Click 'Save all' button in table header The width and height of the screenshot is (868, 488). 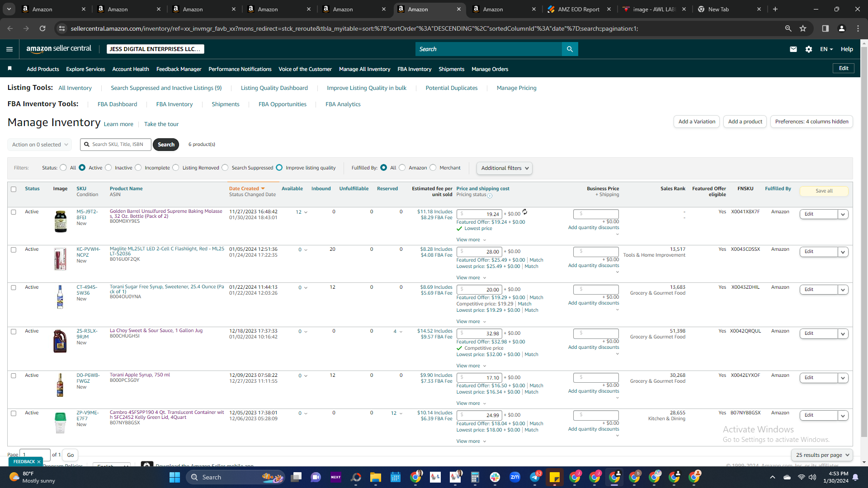(824, 191)
